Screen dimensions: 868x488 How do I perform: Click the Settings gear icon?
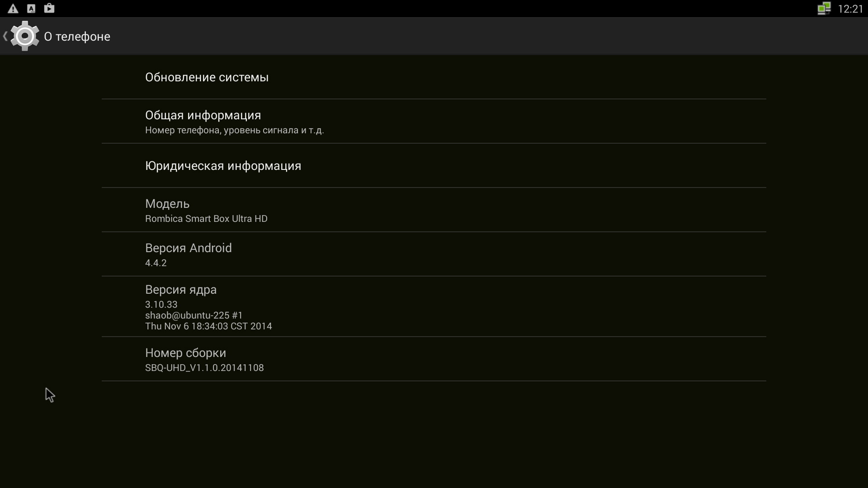(x=25, y=36)
